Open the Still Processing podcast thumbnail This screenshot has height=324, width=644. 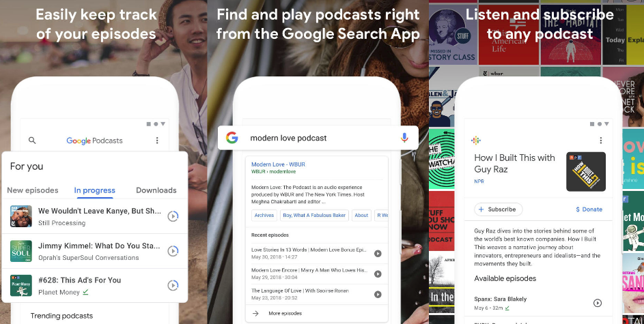21,216
